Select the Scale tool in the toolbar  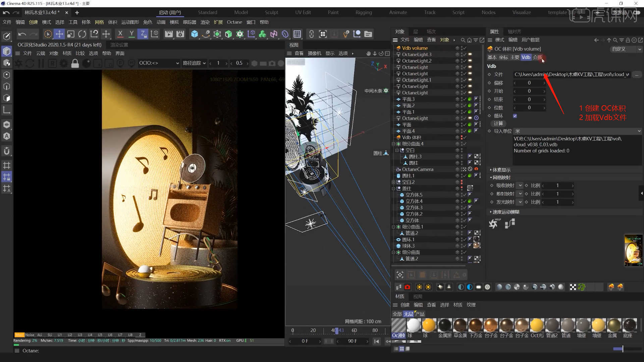[71, 34]
